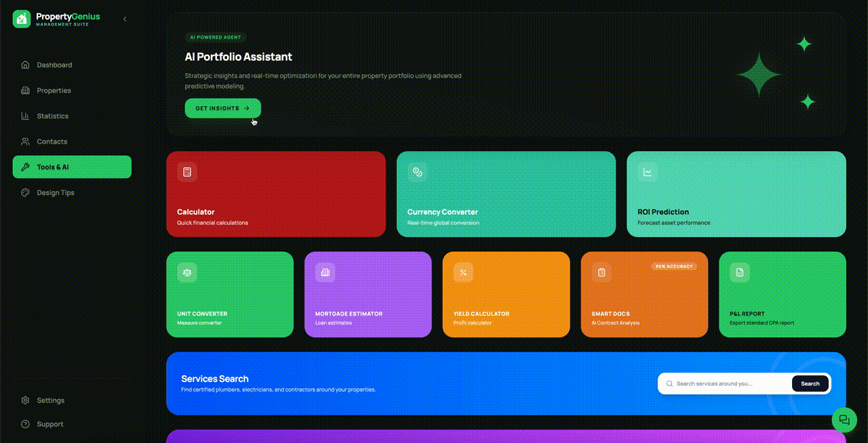Collapse the sidebar with the chevron
The image size is (868, 443).
click(x=125, y=19)
